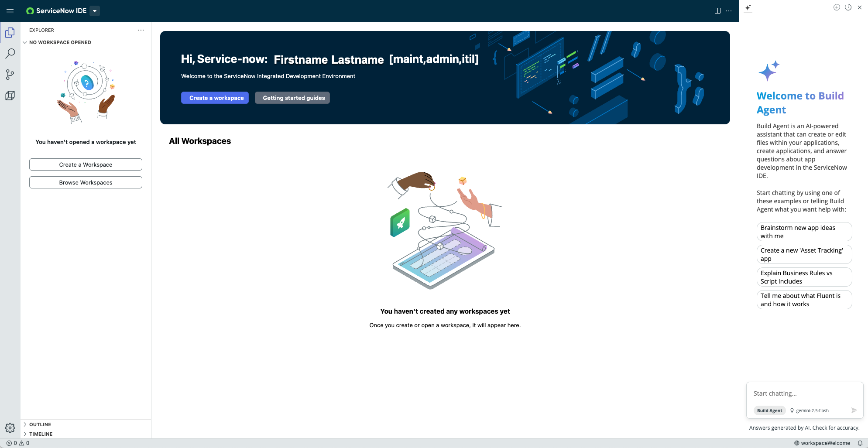Click the ServiceNow IDE logo title
Viewport: 868px width, 448px height.
57,11
